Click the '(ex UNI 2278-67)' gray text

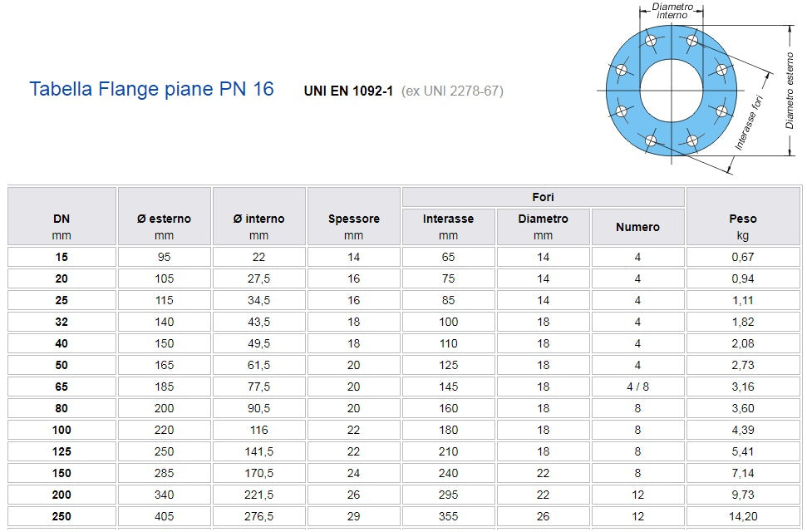click(x=452, y=91)
